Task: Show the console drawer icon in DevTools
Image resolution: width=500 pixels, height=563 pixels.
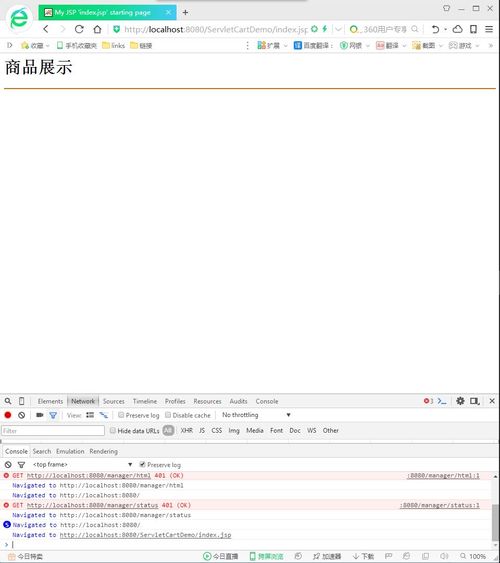Action: pos(442,401)
